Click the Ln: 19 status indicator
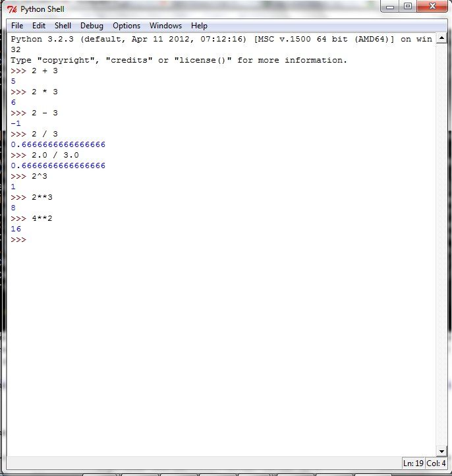The width and height of the screenshot is (452, 476). point(413,463)
